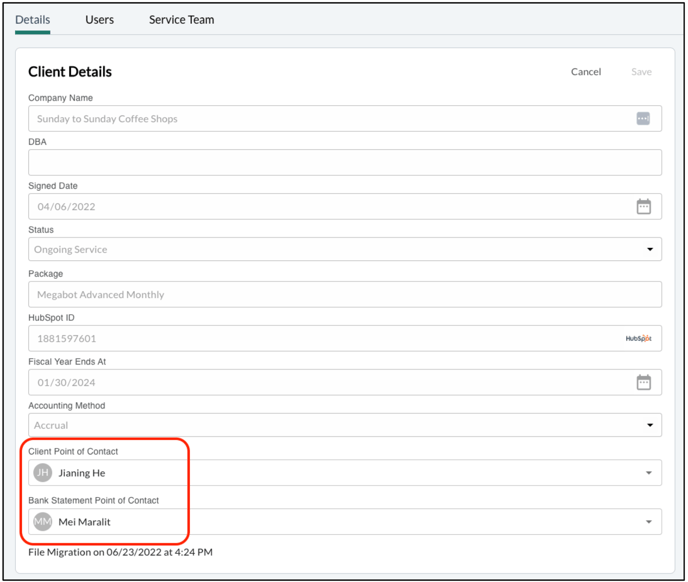The height and width of the screenshot is (582, 688).
Task: Cancel editing client details
Action: [586, 72]
